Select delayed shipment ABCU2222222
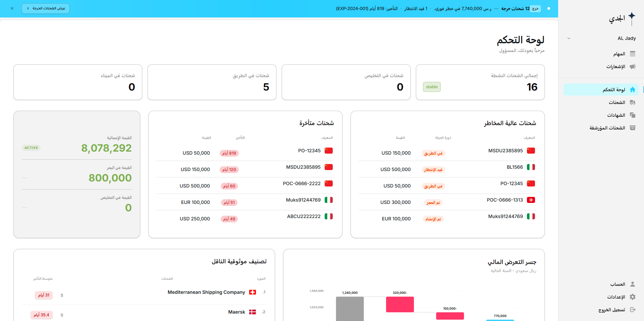The image size is (644, 321). point(245,218)
